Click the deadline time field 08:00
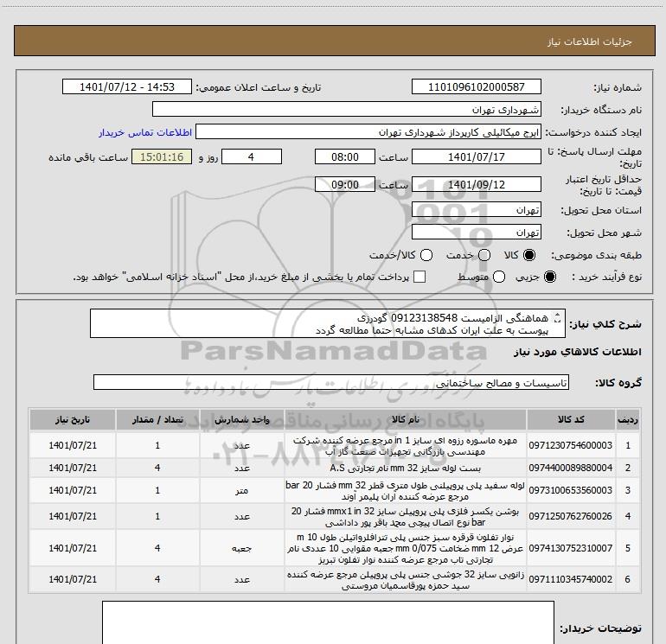This screenshot has width=666, height=644. (345, 156)
